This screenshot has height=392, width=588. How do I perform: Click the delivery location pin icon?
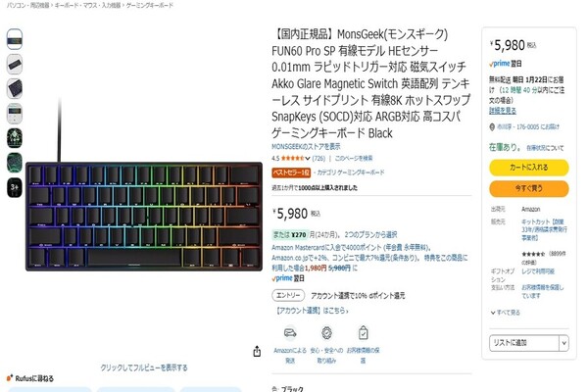pos(492,127)
